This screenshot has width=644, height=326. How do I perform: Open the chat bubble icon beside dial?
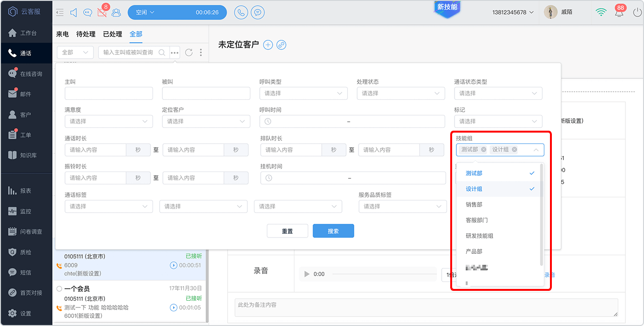point(258,12)
